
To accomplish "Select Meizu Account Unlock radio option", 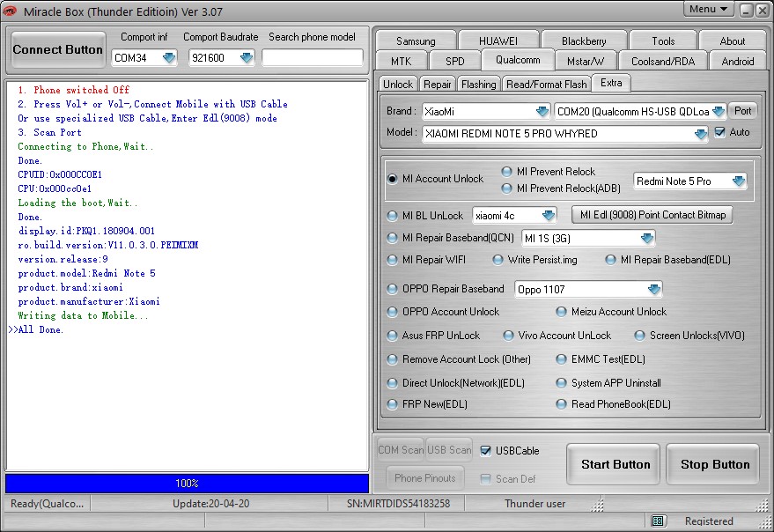I will [561, 312].
